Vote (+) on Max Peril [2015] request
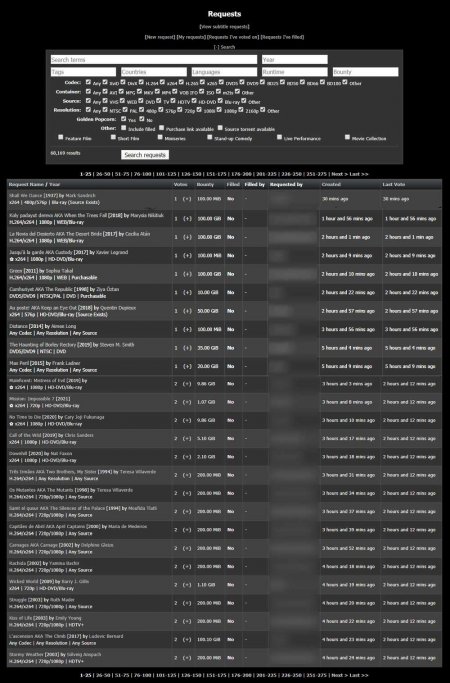The image size is (450, 683). click(187, 367)
